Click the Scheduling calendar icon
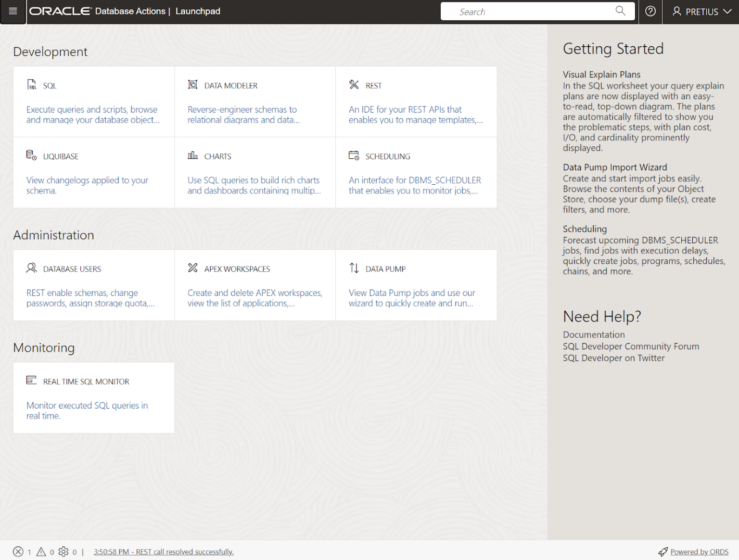This screenshot has height=560, width=739. [354, 155]
